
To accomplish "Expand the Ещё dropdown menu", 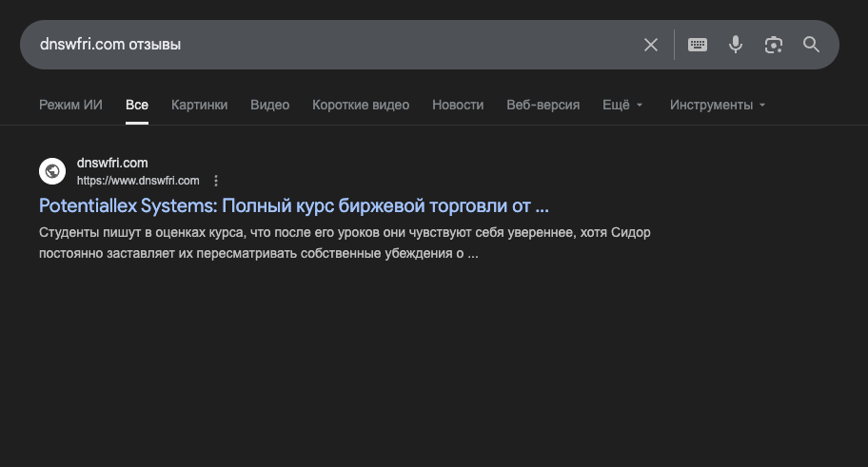I will [x=622, y=105].
